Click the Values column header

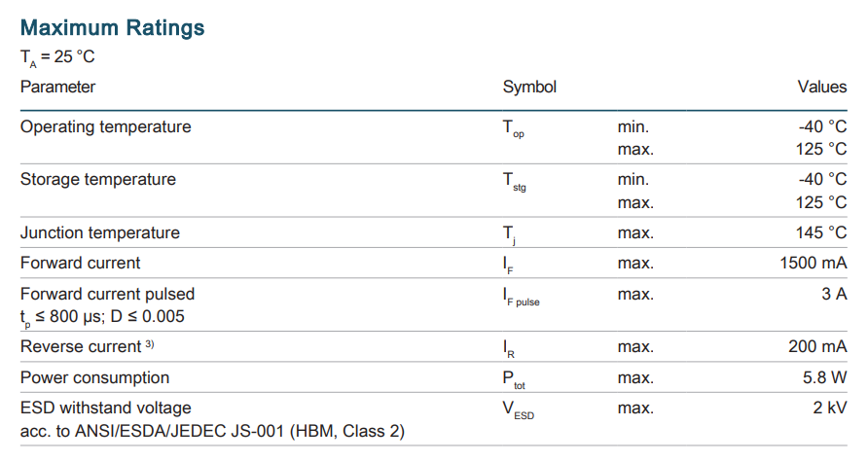[x=822, y=87]
